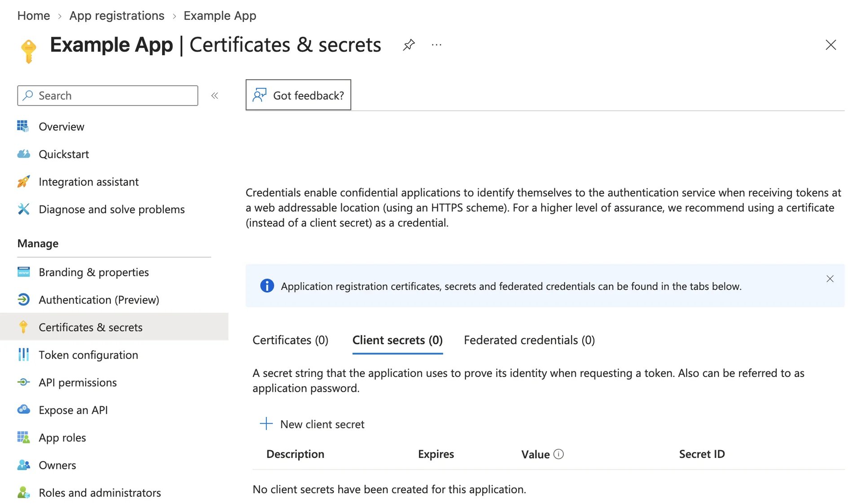Switch to Federated credentials (0) tab
This screenshot has height=504, width=862.
[529, 340]
